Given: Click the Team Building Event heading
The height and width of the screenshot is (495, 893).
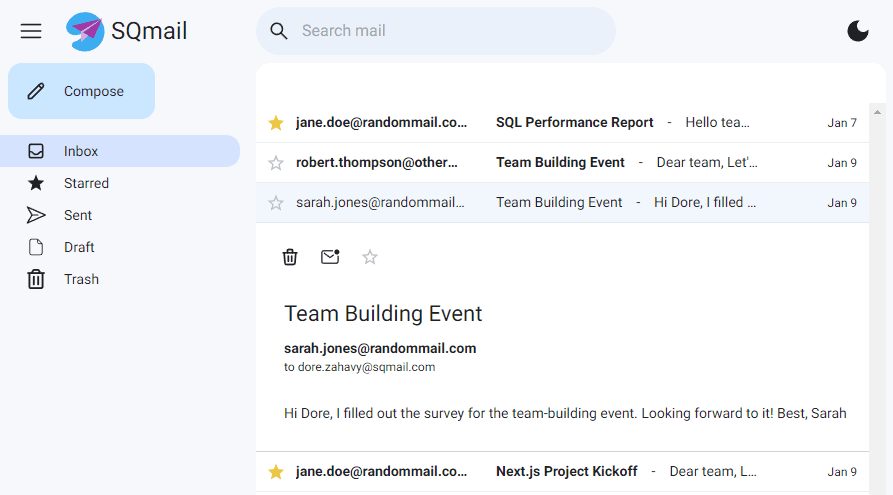Looking at the screenshot, I should [x=383, y=313].
